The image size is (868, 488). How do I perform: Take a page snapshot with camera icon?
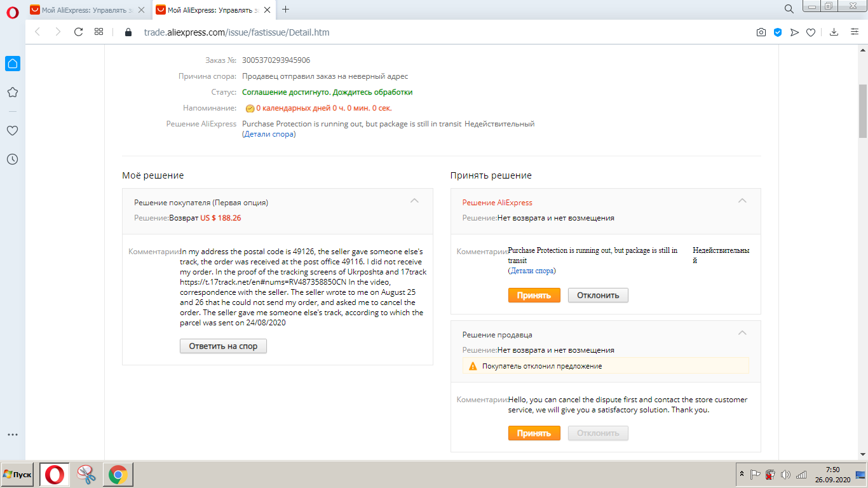(761, 32)
